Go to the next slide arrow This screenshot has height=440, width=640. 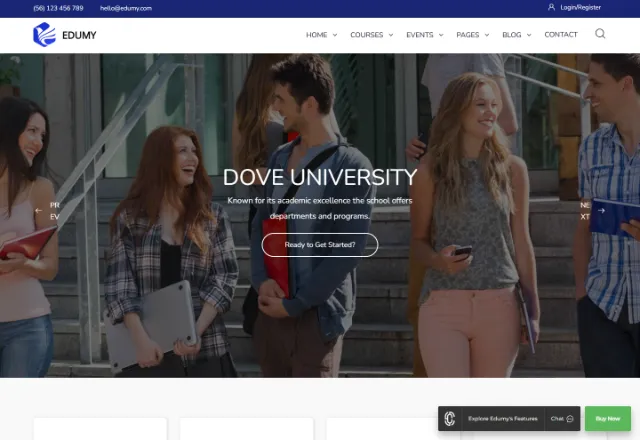(x=601, y=211)
